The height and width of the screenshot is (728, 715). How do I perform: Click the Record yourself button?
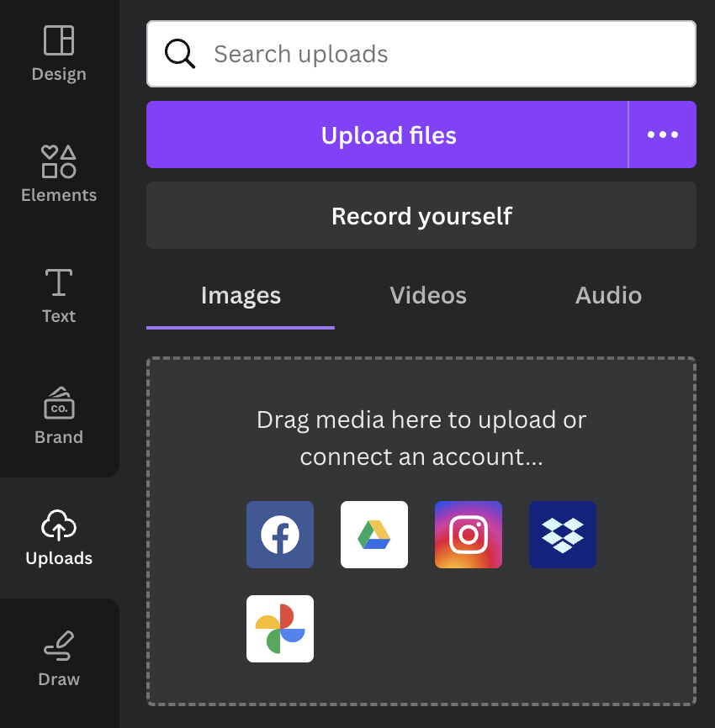(x=421, y=216)
